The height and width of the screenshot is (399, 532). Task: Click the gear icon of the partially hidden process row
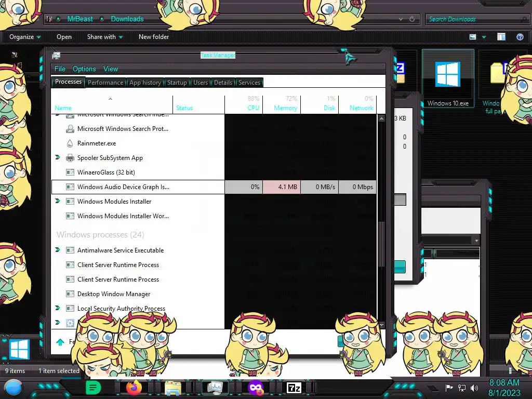(70, 323)
